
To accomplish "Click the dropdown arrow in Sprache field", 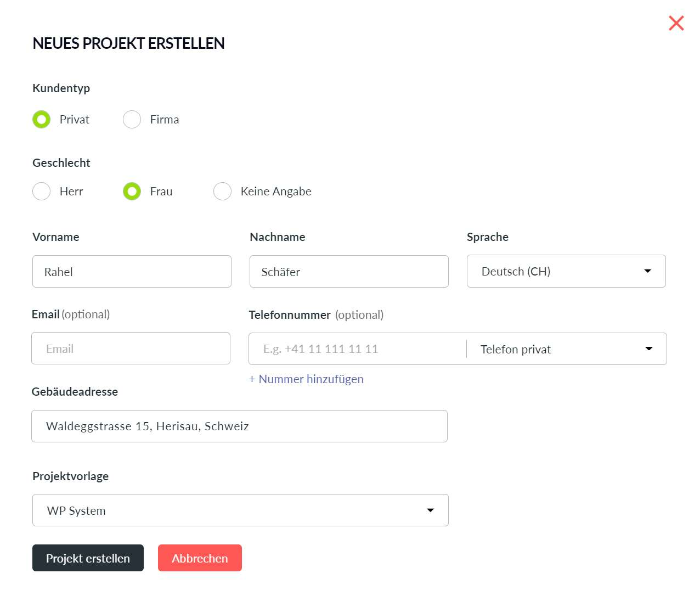I will [647, 271].
